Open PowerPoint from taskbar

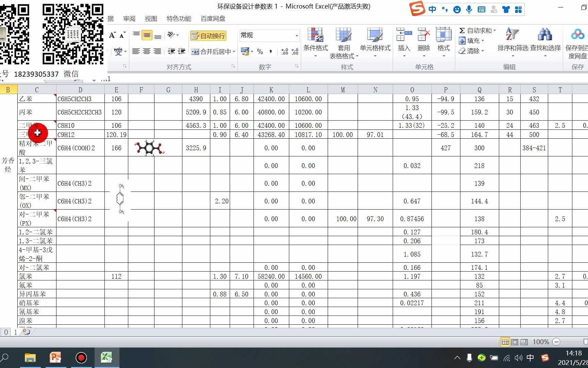click(x=55, y=358)
